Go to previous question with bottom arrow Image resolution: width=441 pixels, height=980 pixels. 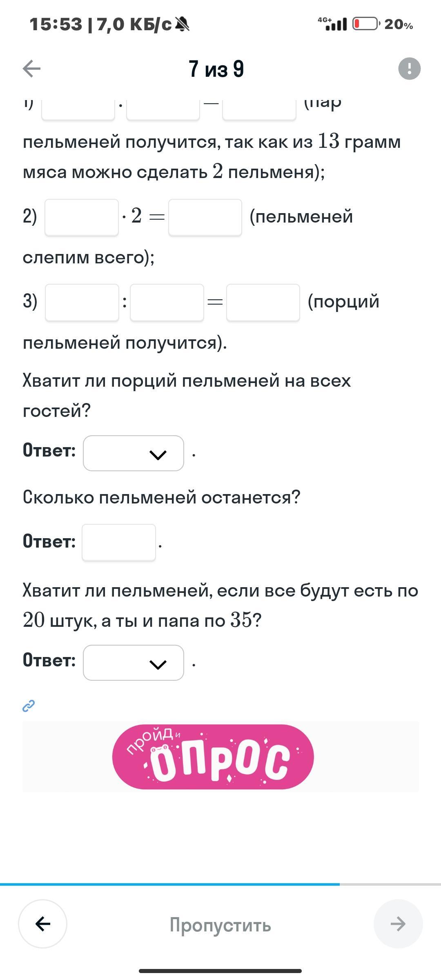43,924
